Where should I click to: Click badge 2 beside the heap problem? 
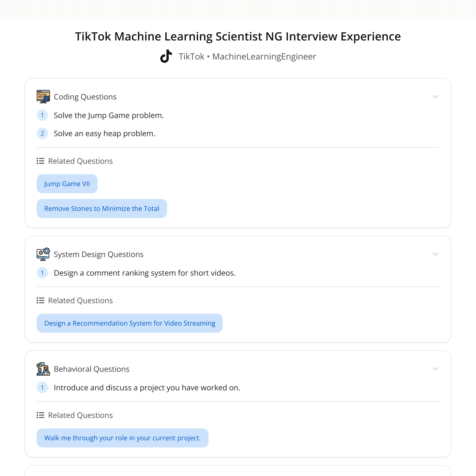coord(42,133)
